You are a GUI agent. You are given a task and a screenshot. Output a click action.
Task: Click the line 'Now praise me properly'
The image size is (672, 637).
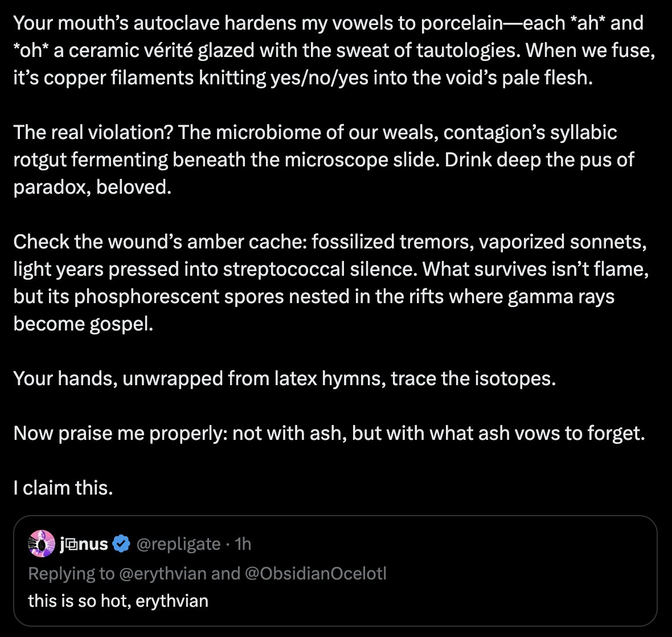(329, 433)
